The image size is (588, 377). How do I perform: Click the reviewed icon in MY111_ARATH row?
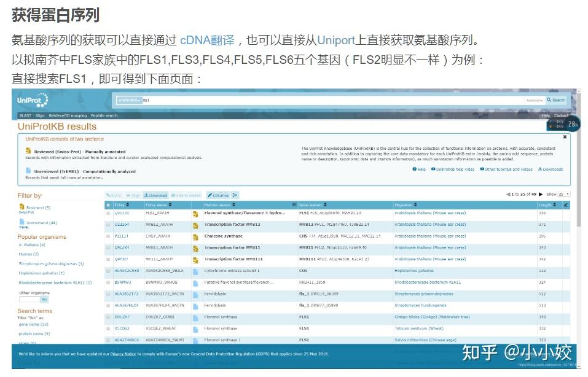(195, 260)
